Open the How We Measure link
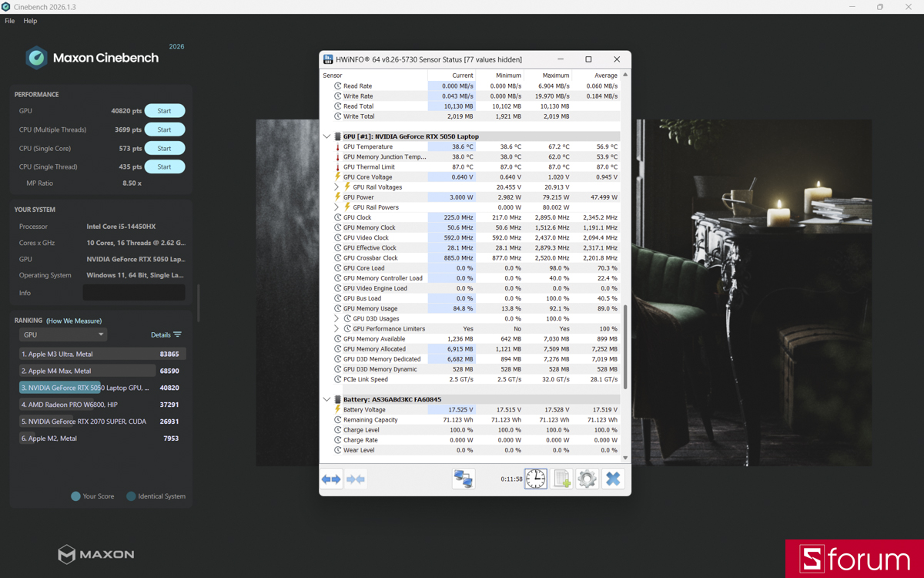The image size is (924, 578). point(74,321)
